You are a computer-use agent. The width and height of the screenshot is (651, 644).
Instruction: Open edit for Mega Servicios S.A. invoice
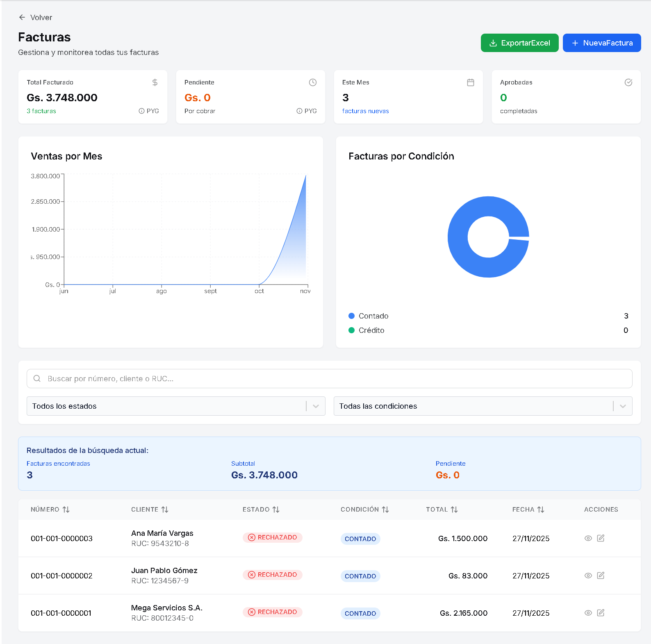click(x=601, y=613)
